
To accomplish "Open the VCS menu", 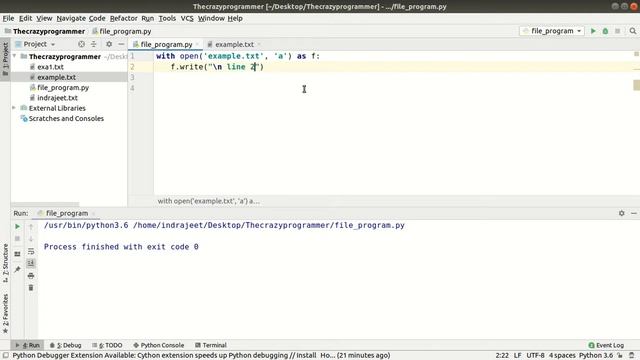I will (187, 18).
